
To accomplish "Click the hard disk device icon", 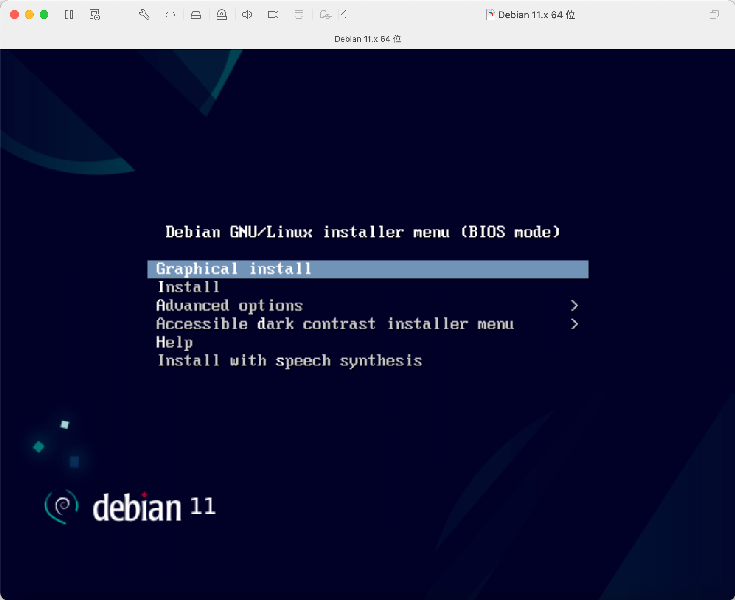I will point(196,15).
